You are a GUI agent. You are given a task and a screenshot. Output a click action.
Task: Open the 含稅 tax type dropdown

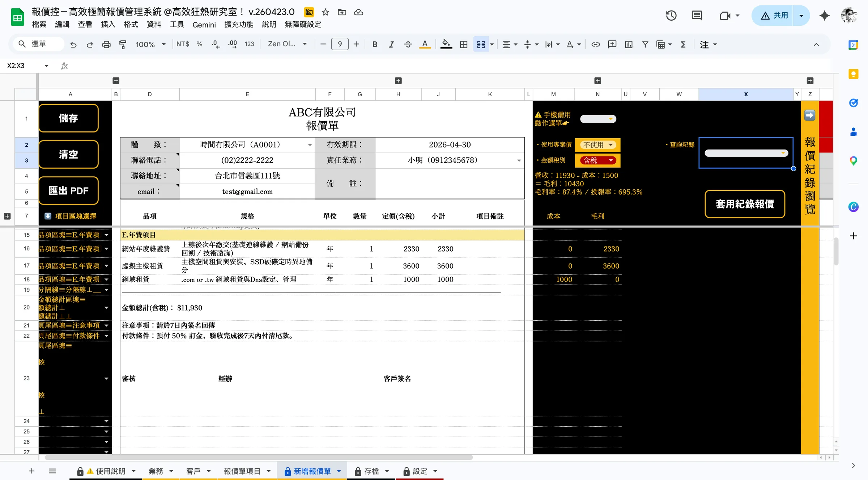point(598,160)
